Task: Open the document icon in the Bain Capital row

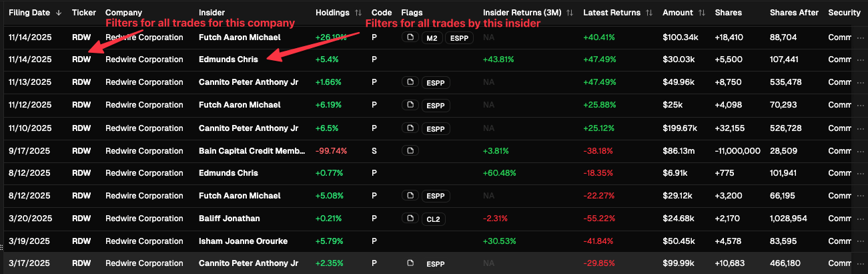Action: pyautogui.click(x=410, y=150)
